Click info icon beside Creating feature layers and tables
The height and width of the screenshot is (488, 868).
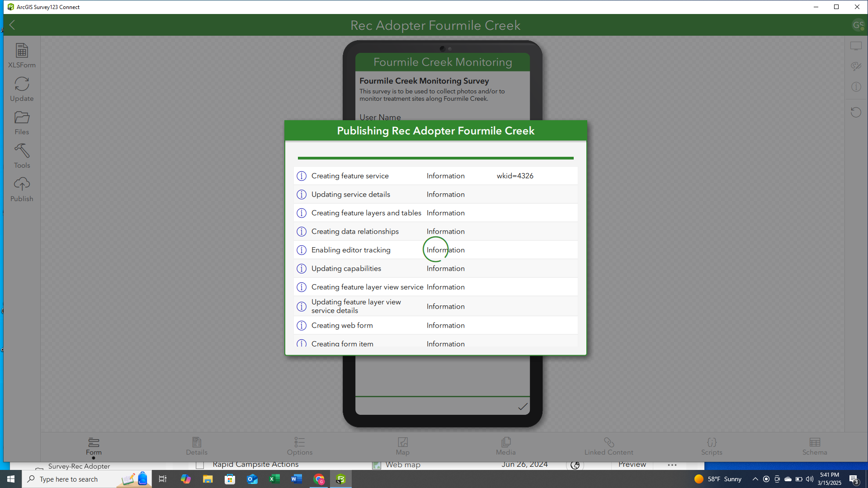[x=302, y=213]
